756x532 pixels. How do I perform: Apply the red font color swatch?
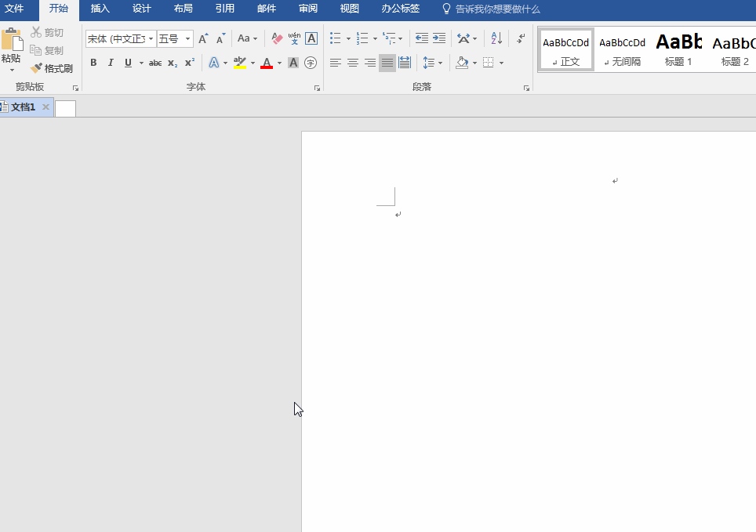click(267, 63)
